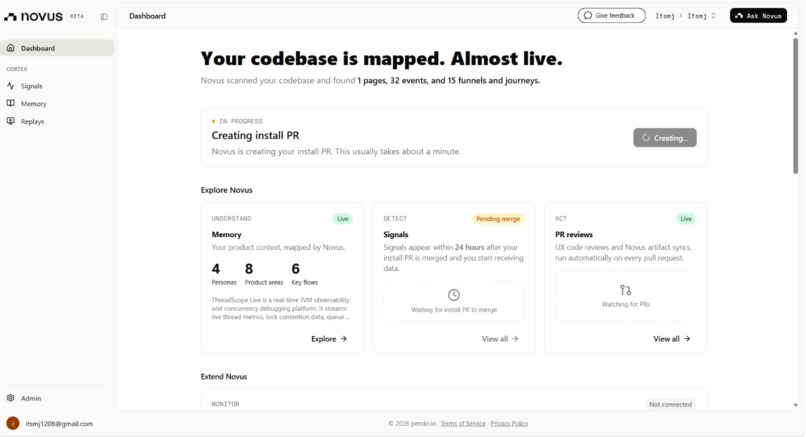Click the 4 Personas stat
The image size is (806, 437).
tap(224, 274)
